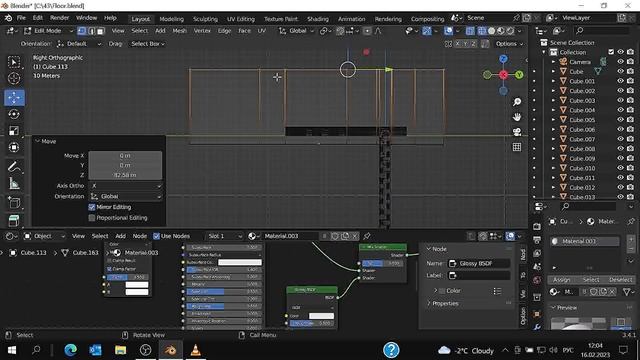
Task: Click the pin icon in node editor header
Action: (367, 236)
